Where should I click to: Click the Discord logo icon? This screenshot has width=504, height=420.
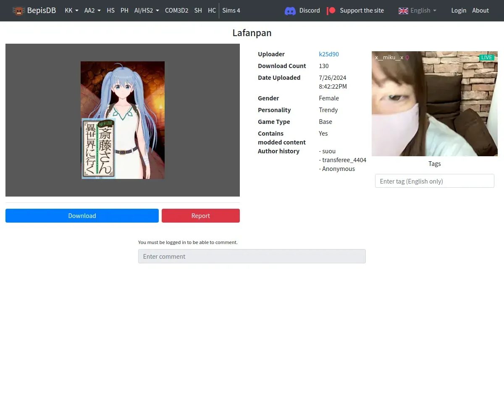pos(290,11)
